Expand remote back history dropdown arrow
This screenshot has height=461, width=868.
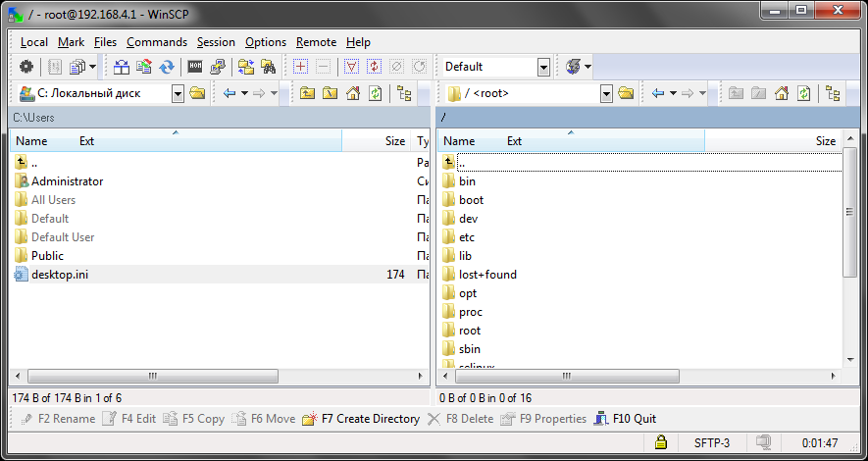tap(673, 93)
